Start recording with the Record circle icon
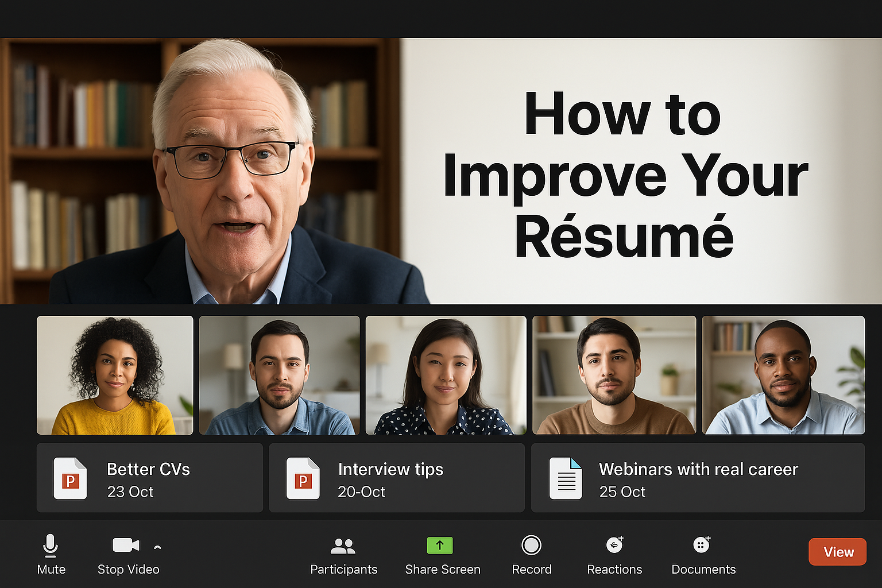The image size is (882, 588). (x=531, y=545)
